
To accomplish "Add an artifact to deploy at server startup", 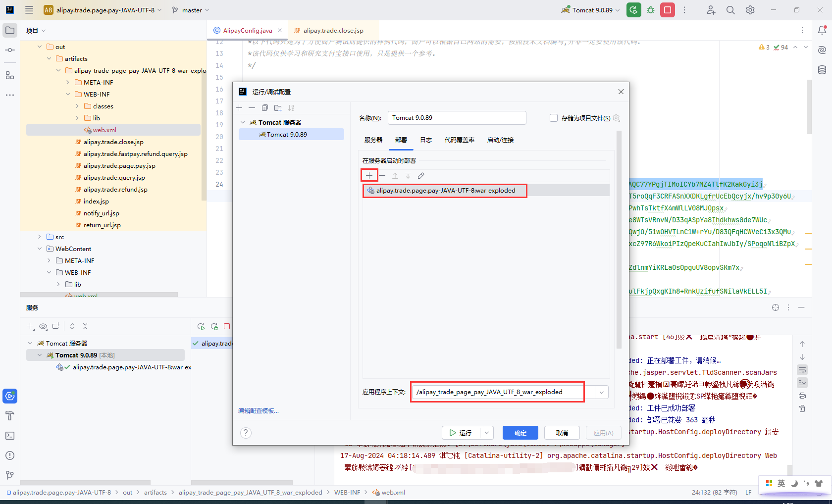I will pos(369,175).
